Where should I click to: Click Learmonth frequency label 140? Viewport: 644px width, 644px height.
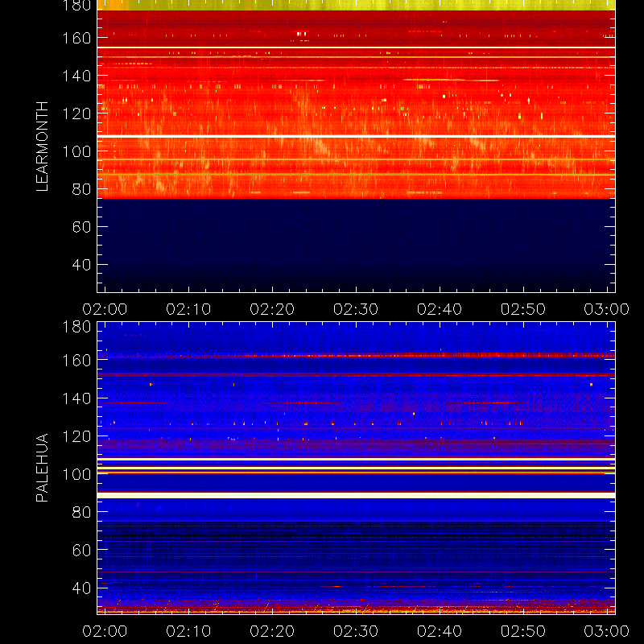76,76
